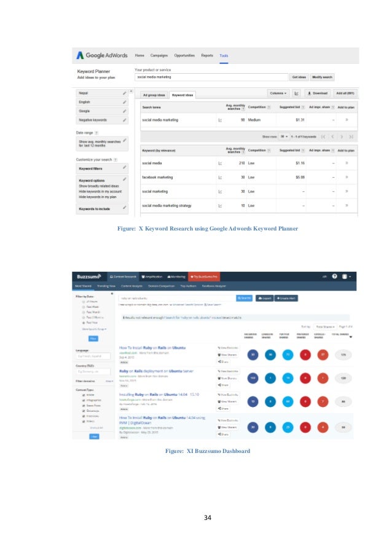
Task: Download keyword ideas
Action: tap(318, 93)
